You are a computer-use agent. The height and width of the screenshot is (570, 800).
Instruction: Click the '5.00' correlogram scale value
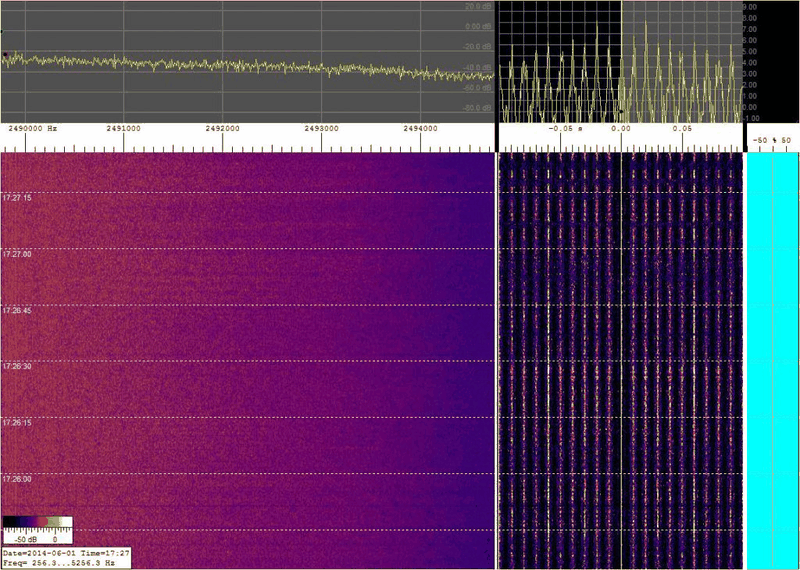[x=748, y=52]
